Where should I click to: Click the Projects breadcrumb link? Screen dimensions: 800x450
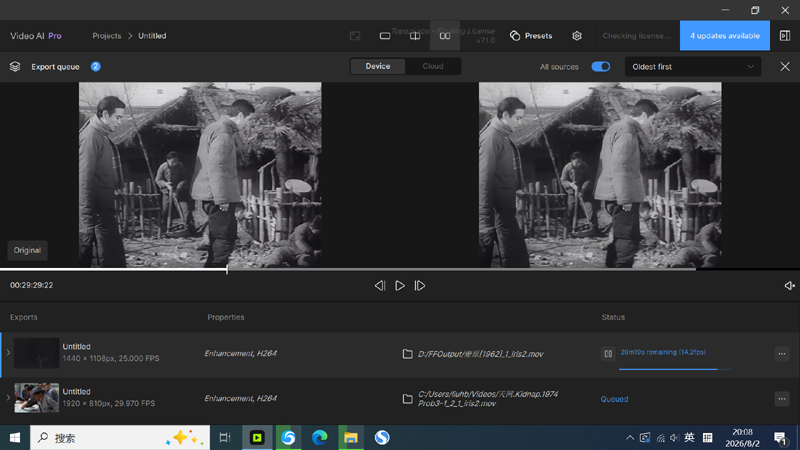(107, 36)
